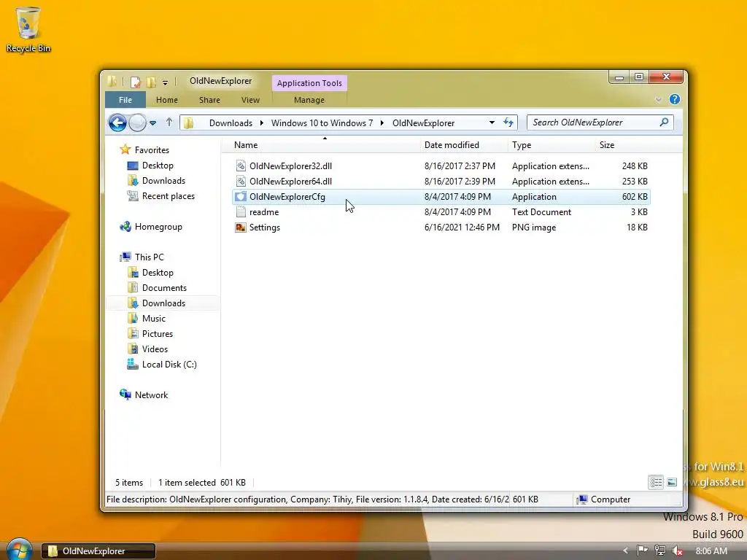Screen dimensions: 747x560
Task: Expand the ribbon with the chevron
Action: click(x=659, y=99)
